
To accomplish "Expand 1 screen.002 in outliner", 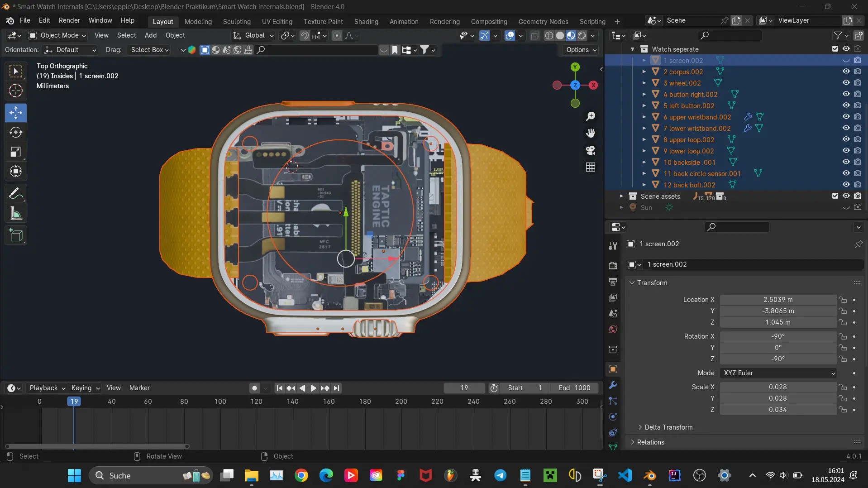I will [644, 60].
